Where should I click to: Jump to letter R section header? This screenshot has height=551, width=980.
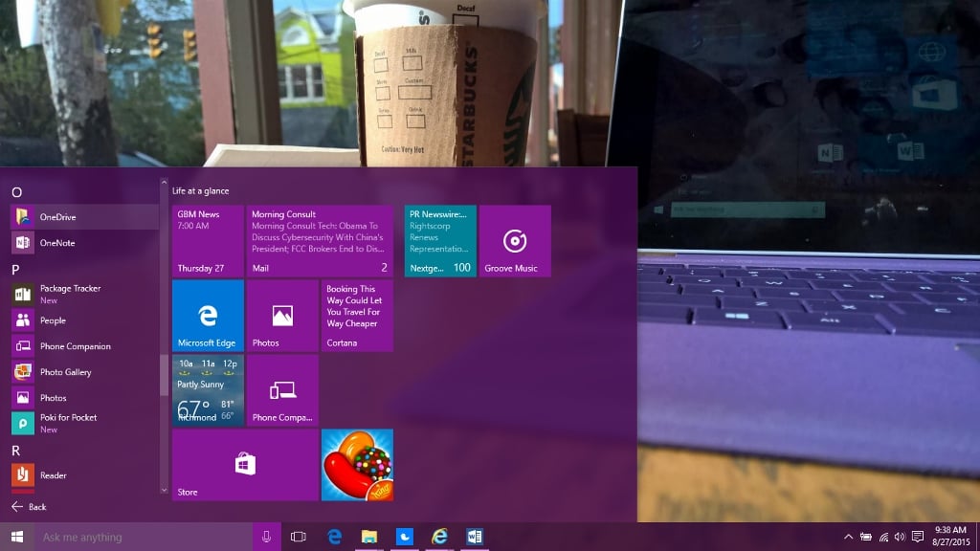15,451
